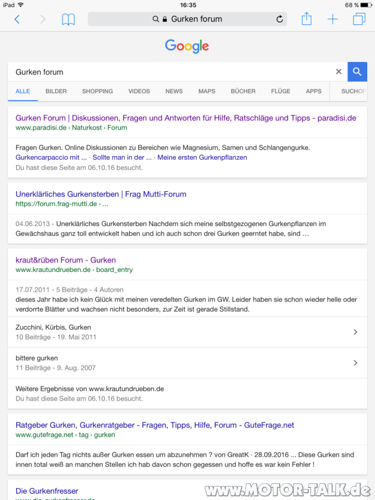Open the kraut&rüben Forum - Gurken result
The width and height of the screenshot is (375, 500).
coord(66,260)
